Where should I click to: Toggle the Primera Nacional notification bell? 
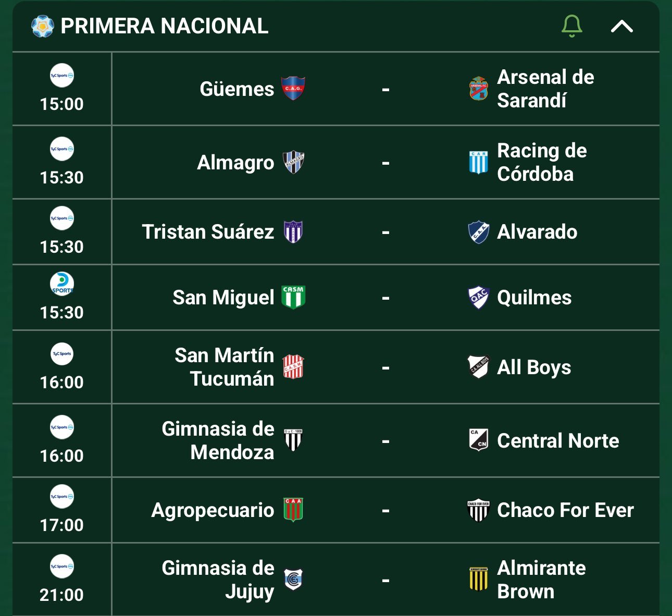571,26
